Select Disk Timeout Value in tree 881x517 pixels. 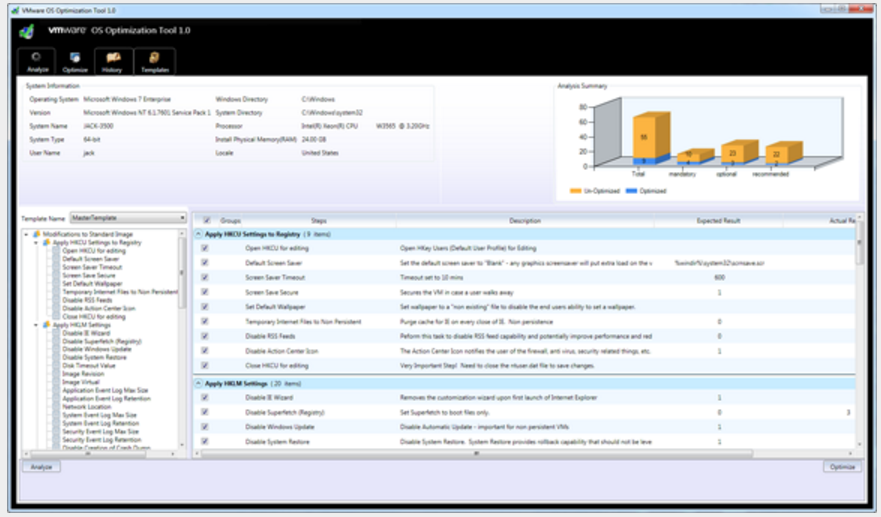[89, 366]
